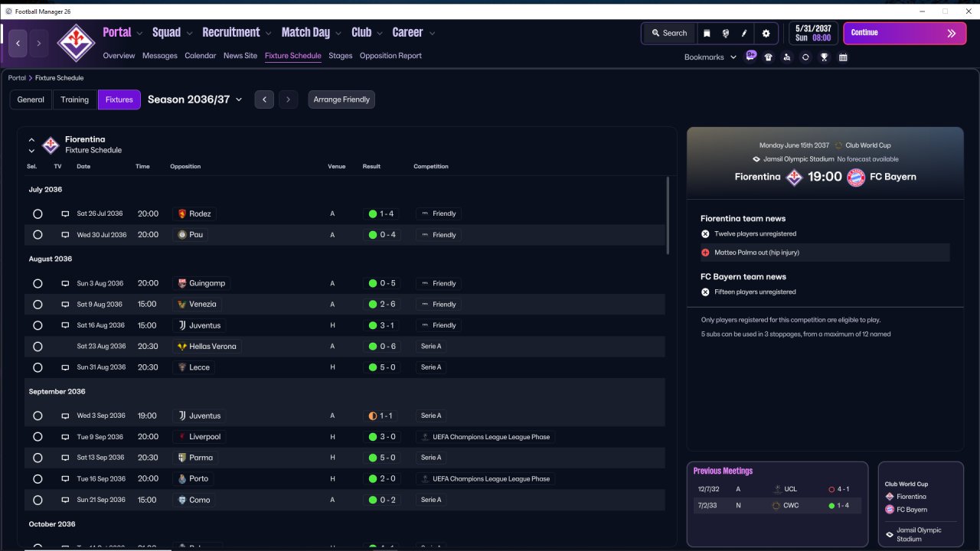980x551 pixels.
Task: Click the Hellas Verona badge
Action: tap(182, 347)
